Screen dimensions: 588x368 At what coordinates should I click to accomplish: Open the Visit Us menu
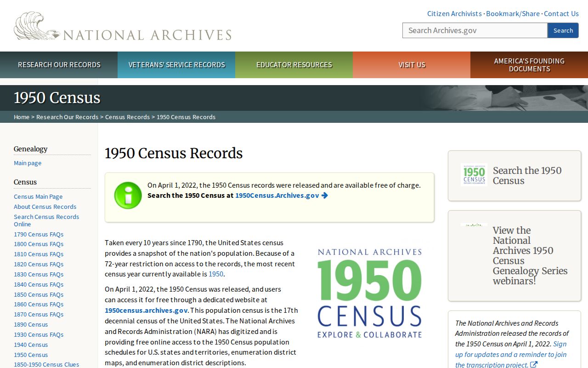click(412, 65)
